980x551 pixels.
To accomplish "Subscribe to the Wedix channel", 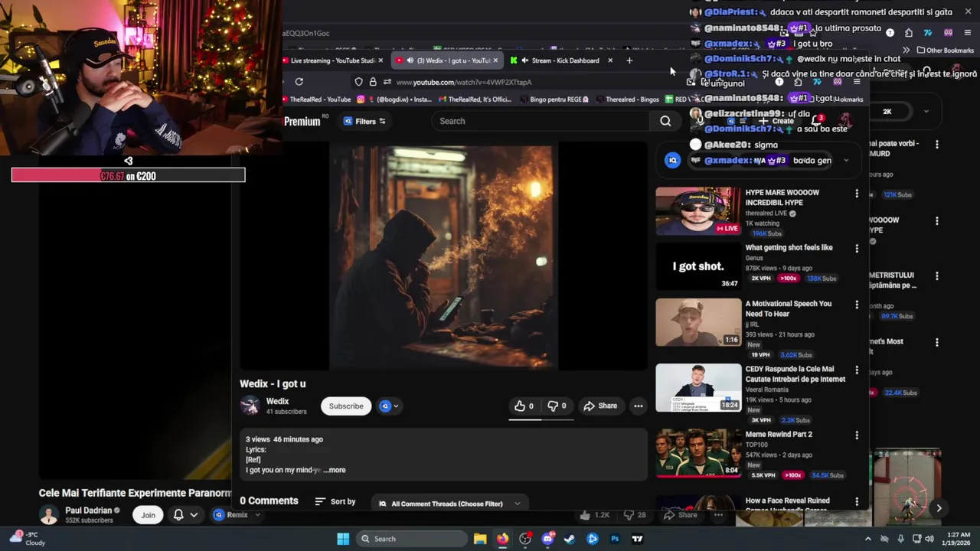I will 346,406.
